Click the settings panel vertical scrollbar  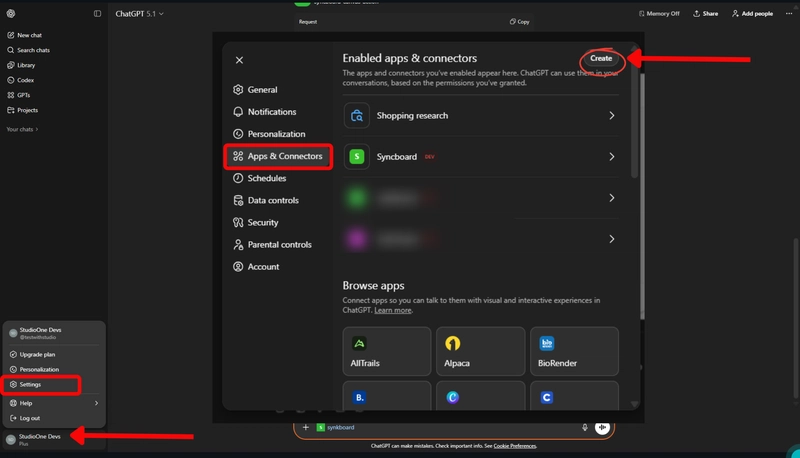coord(635,120)
